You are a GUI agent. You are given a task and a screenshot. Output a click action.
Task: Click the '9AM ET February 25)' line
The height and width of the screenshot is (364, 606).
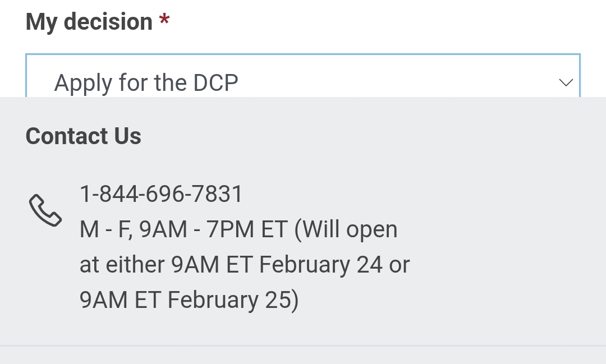189,300
